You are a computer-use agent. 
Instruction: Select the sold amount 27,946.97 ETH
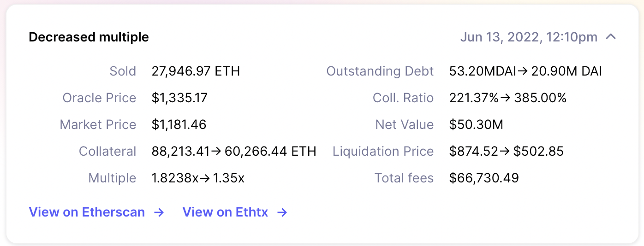196,71
